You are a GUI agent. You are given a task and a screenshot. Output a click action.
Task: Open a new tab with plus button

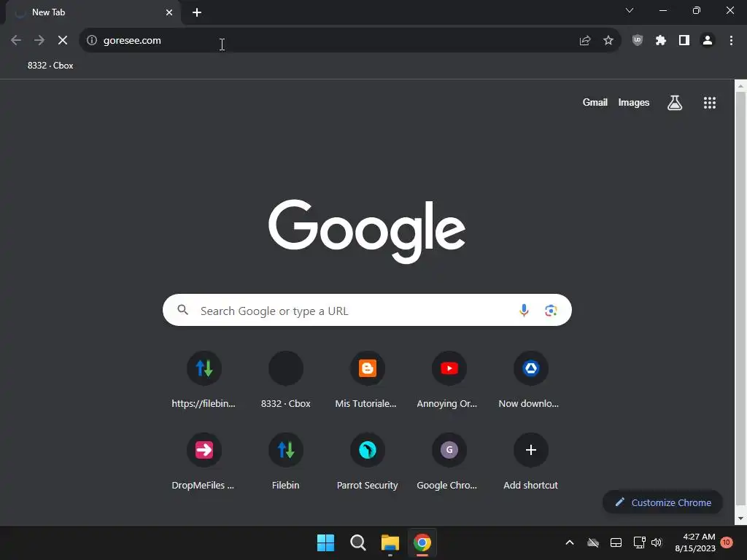click(197, 12)
